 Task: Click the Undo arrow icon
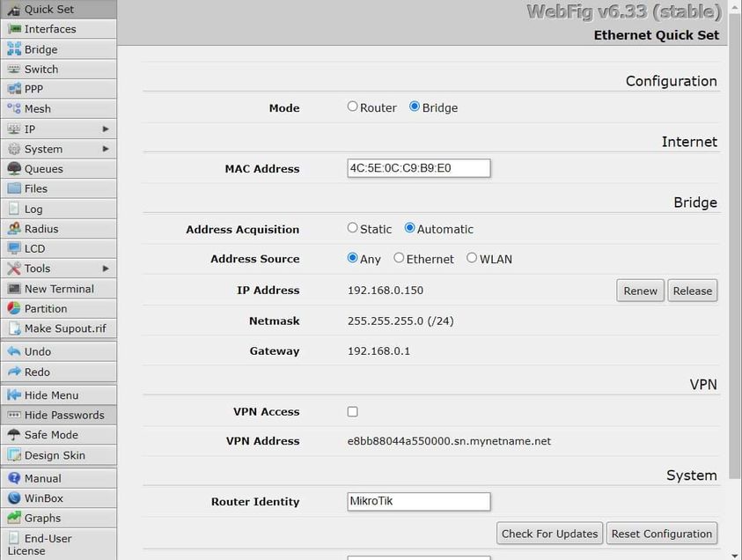(14, 352)
